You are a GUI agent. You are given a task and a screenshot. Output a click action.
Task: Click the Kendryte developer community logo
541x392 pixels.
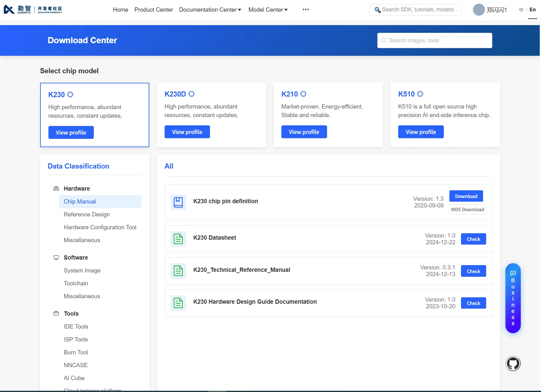pos(33,10)
